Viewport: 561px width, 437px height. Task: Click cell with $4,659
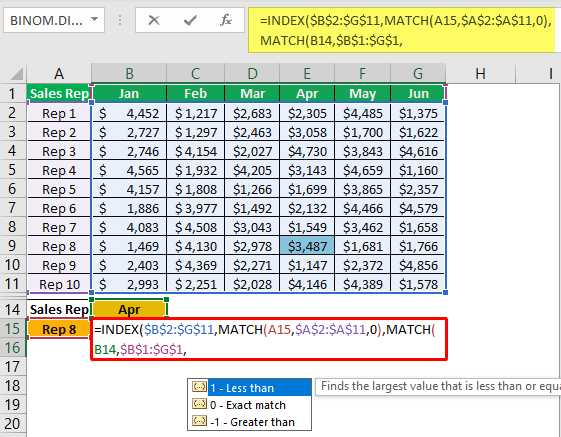tap(362, 170)
